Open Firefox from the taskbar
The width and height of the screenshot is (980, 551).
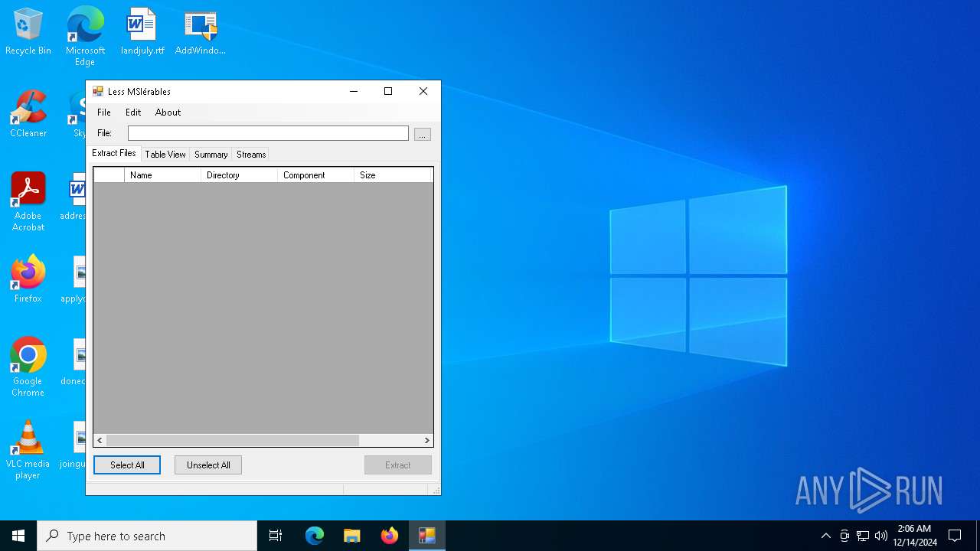[x=390, y=536]
